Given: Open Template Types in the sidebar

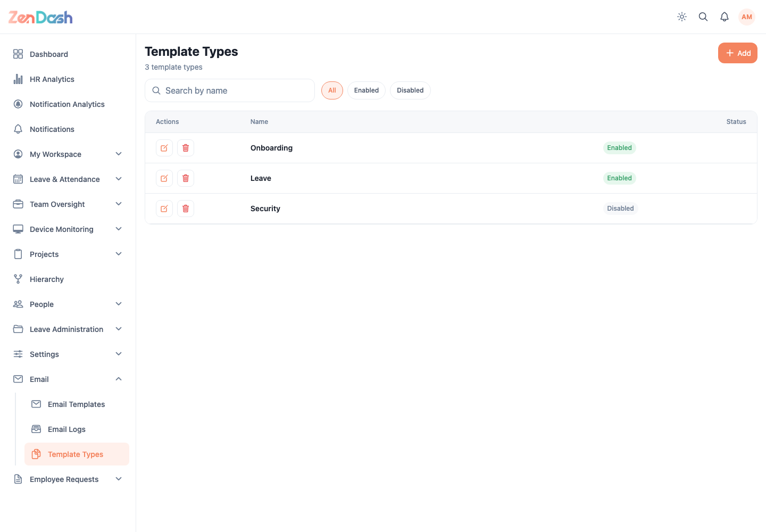Looking at the screenshot, I should pos(77,454).
